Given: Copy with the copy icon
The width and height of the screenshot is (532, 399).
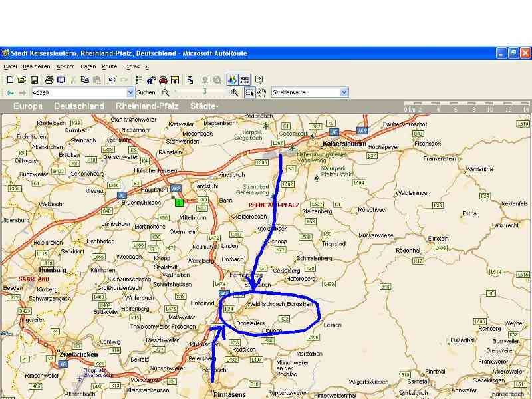Looking at the screenshot, I should click(85, 80).
